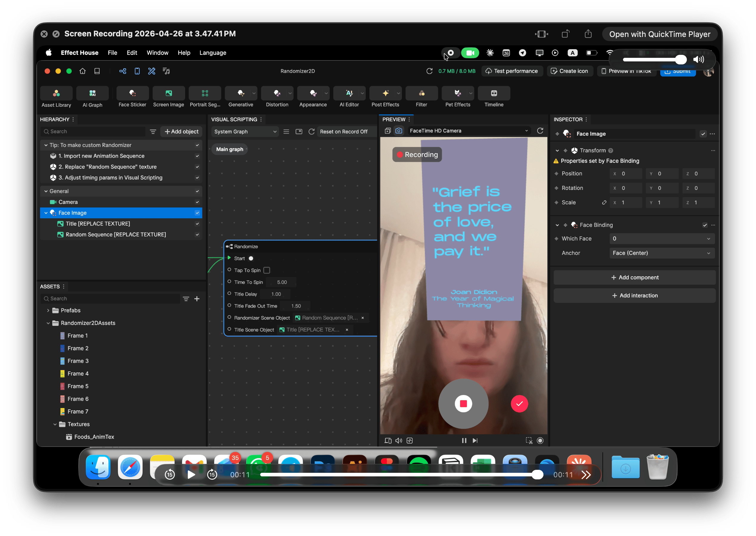Add a new asset with plus icon
This screenshot has height=536, width=756.
(197, 299)
